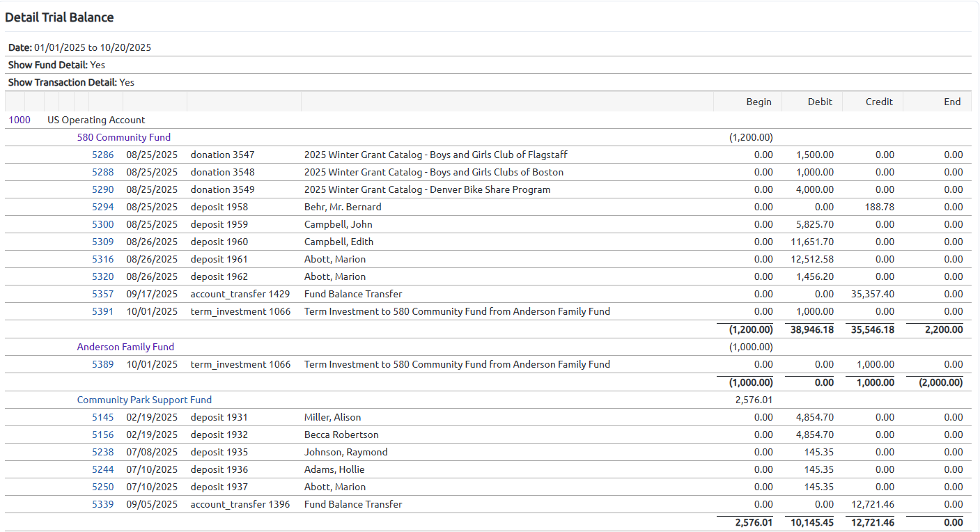Click 'Johnson, Raymond' description
Viewport: 980px width, 532px height.
[x=346, y=452]
